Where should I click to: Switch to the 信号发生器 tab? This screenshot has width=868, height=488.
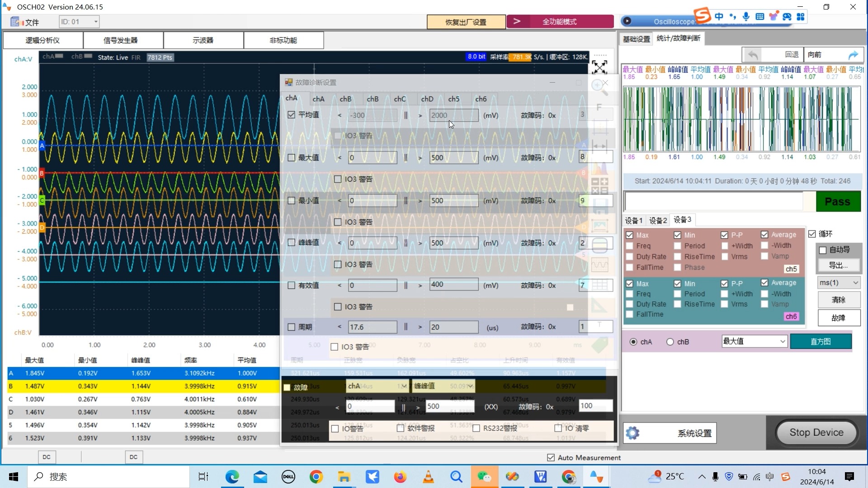(121, 40)
